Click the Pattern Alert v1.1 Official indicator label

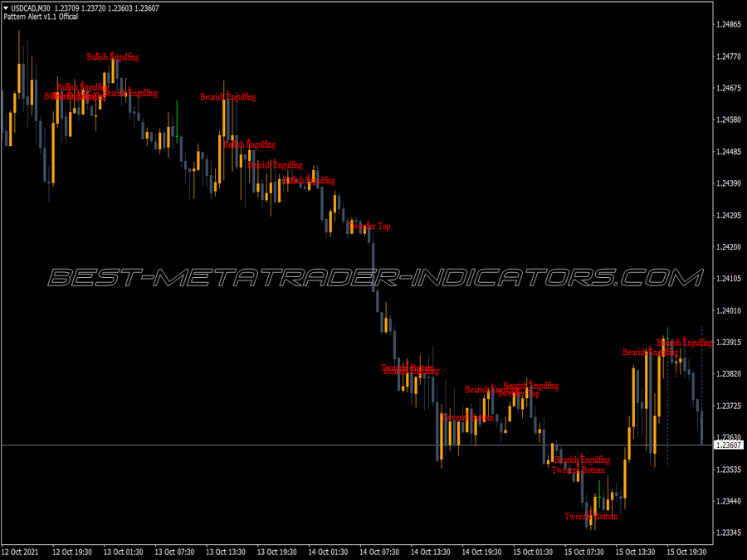pyautogui.click(x=41, y=17)
